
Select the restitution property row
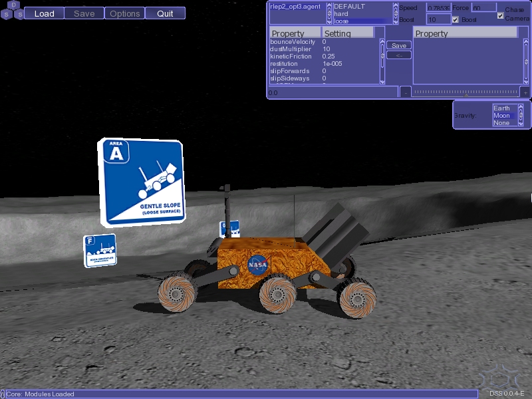[325, 64]
